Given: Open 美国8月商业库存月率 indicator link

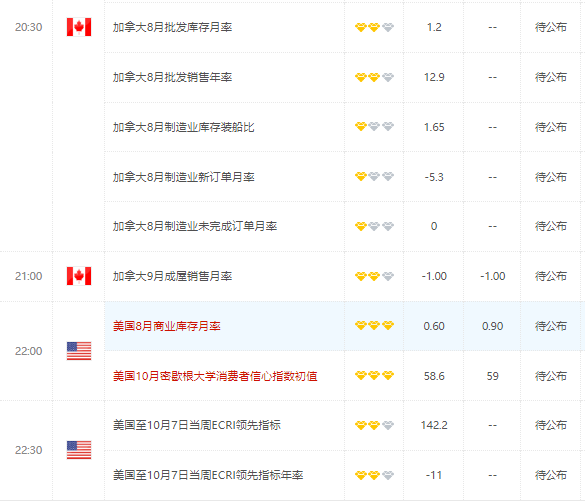Looking at the screenshot, I should pyautogui.click(x=167, y=326).
